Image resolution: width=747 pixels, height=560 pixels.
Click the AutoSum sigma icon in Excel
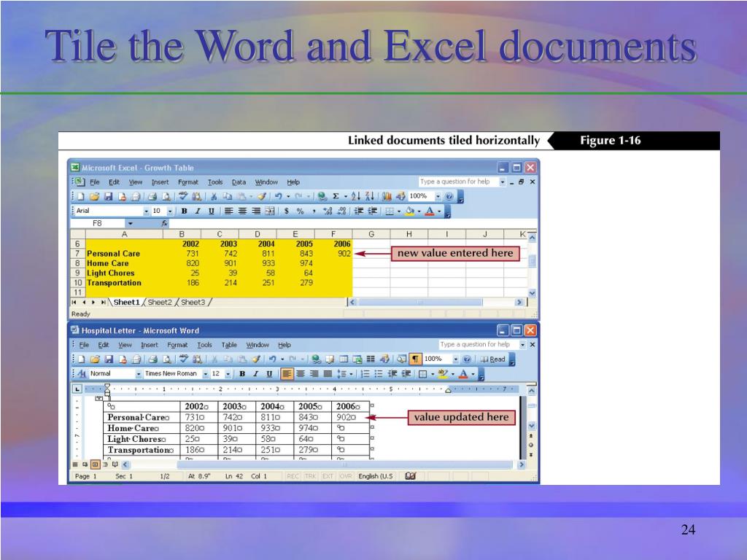pyautogui.click(x=336, y=196)
